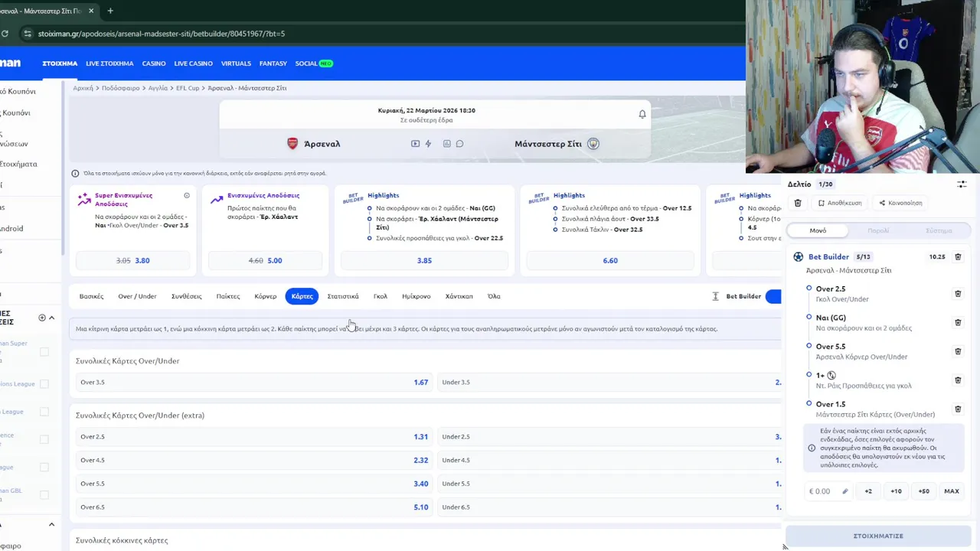Screen dimensions: 980x551
Task: Remove the Ναι (GG) selection
Action: click(958, 322)
